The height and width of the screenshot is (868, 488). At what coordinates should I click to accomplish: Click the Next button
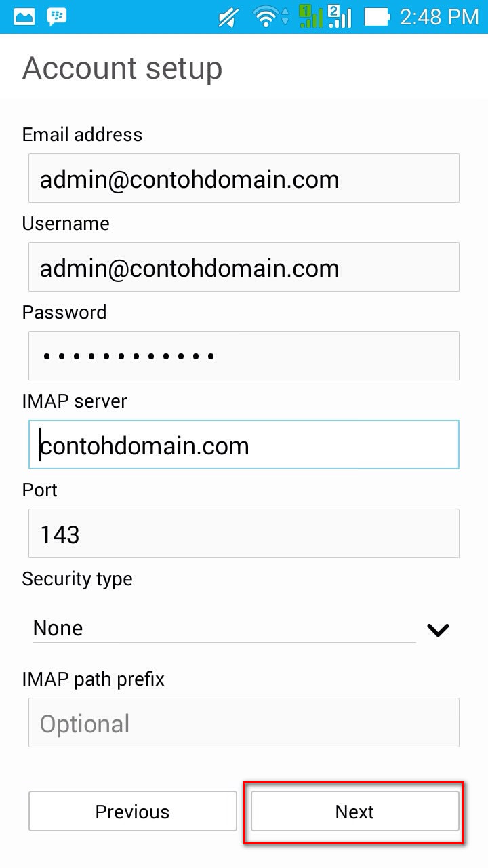[x=355, y=812]
